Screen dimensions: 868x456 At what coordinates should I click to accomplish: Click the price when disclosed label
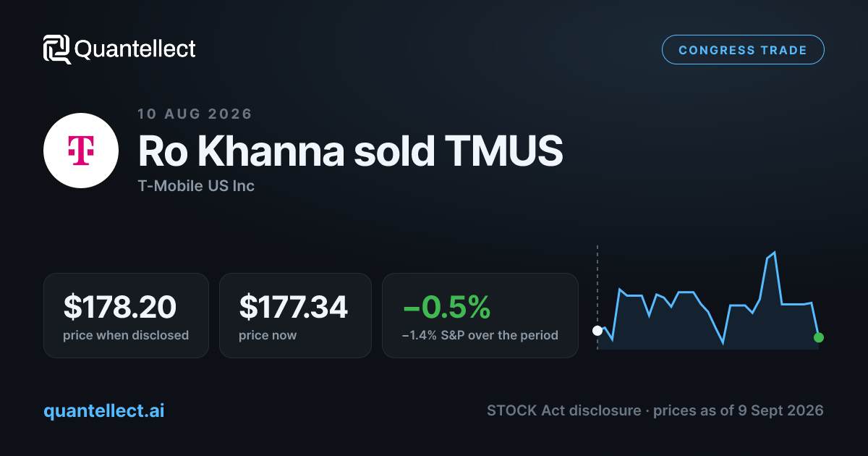pyautogui.click(x=126, y=335)
